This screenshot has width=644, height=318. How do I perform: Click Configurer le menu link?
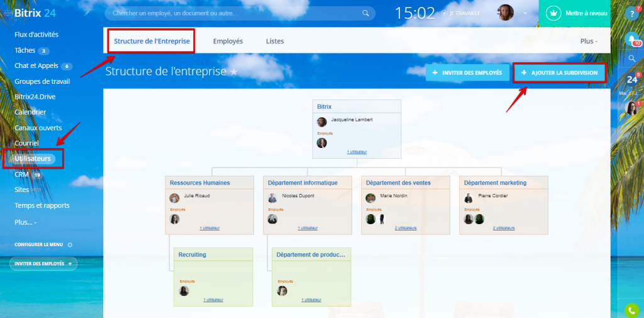tap(38, 244)
